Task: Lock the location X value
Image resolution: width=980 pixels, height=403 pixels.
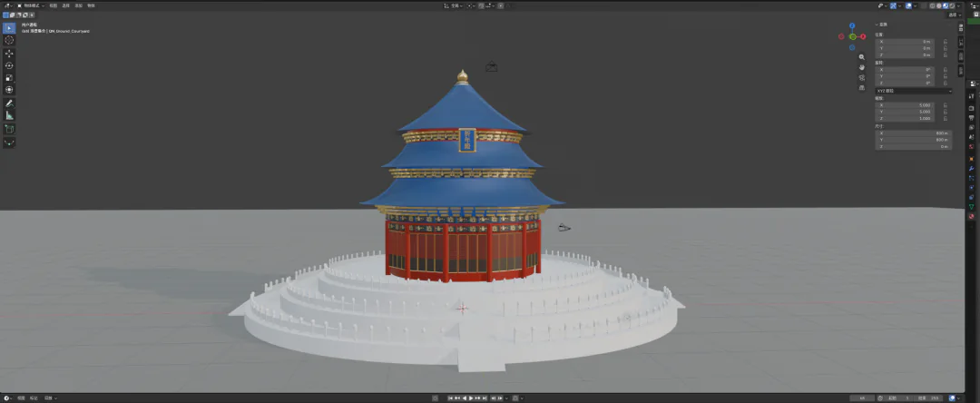Action: [945, 41]
